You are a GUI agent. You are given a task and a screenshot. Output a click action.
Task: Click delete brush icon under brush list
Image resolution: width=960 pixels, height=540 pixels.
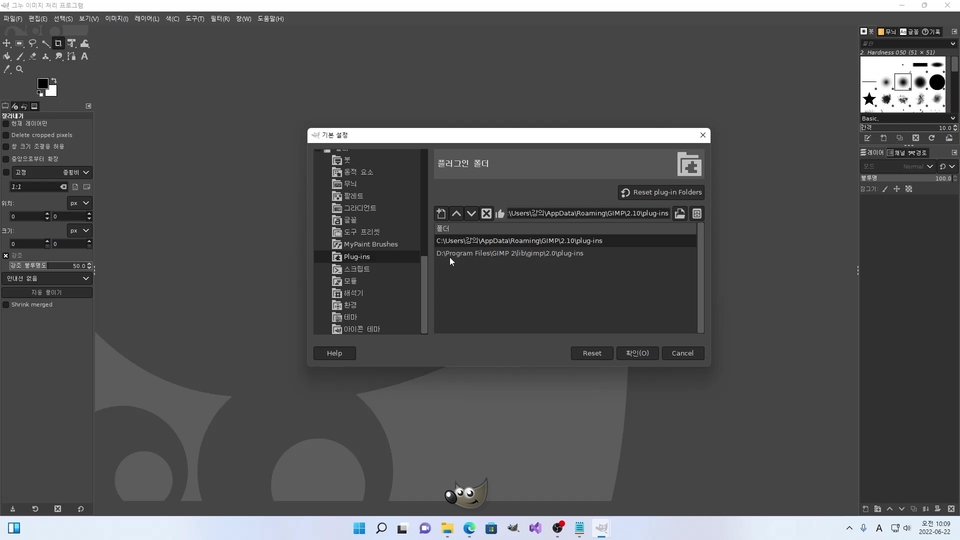pos(915,138)
